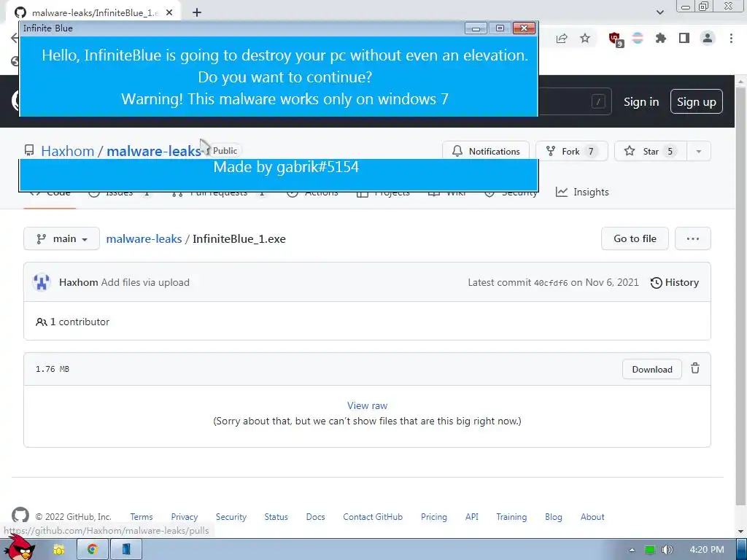
Task: Open the file explorer taskbar icon
Action: coord(59,550)
